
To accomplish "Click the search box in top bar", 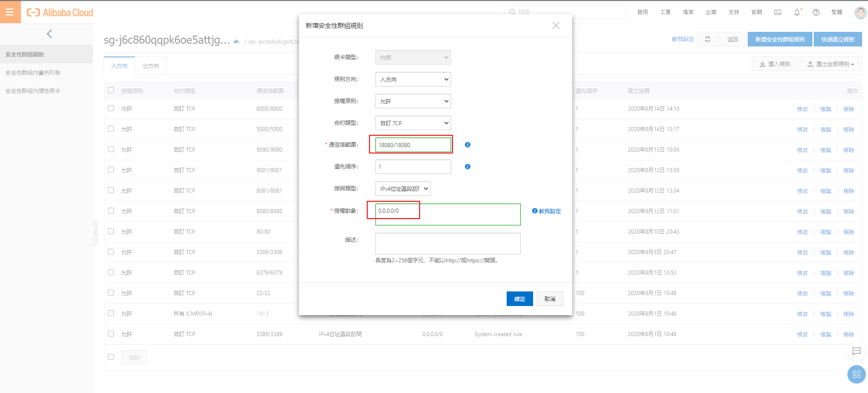I will pyautogui.click(x=565, y=12).
